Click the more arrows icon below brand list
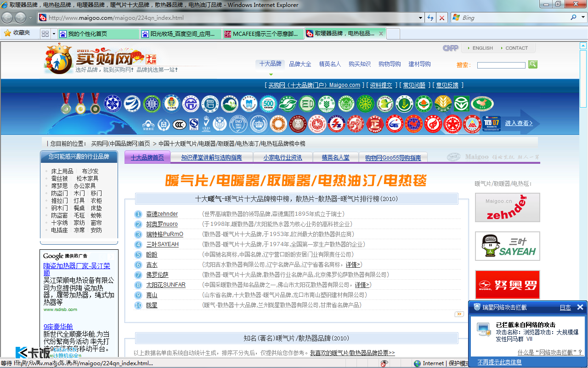The height and width of the screenshot is (368, 588). coord(459,314)
